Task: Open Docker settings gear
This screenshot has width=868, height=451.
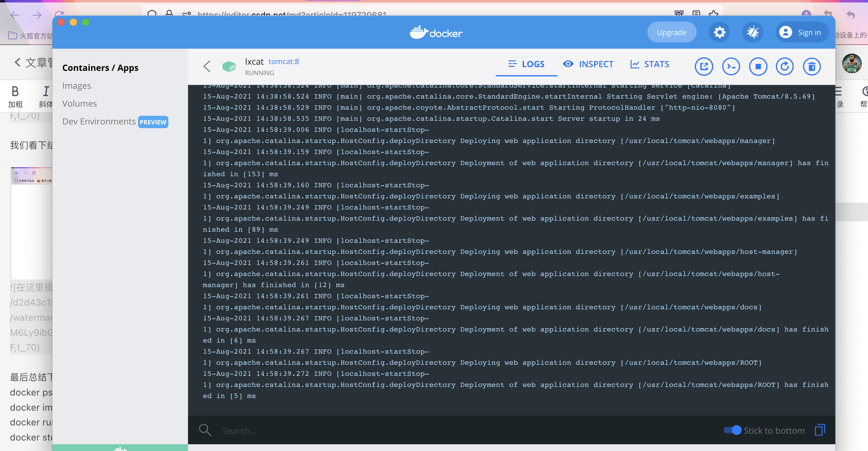Action: click(719, 32)
